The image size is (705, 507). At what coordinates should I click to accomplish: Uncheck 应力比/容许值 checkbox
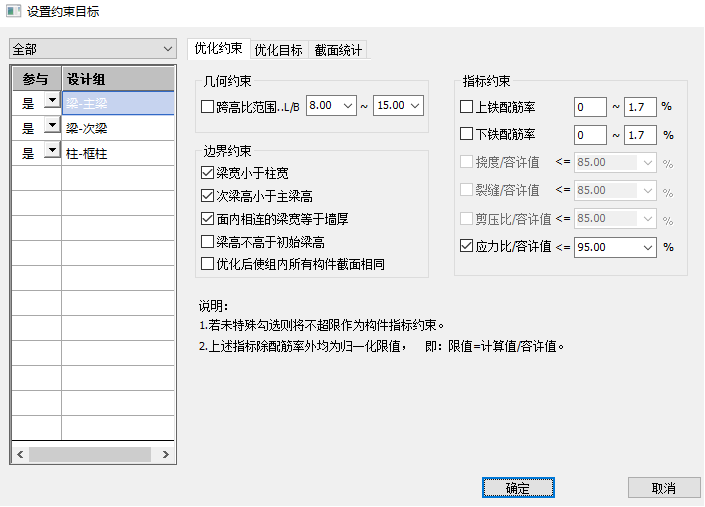coord(466,246)
